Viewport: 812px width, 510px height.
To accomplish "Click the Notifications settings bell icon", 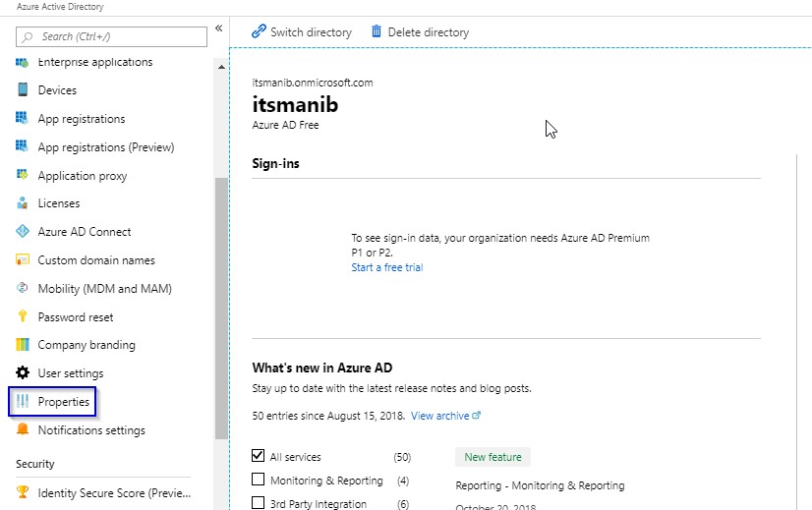I will (23, 428).
